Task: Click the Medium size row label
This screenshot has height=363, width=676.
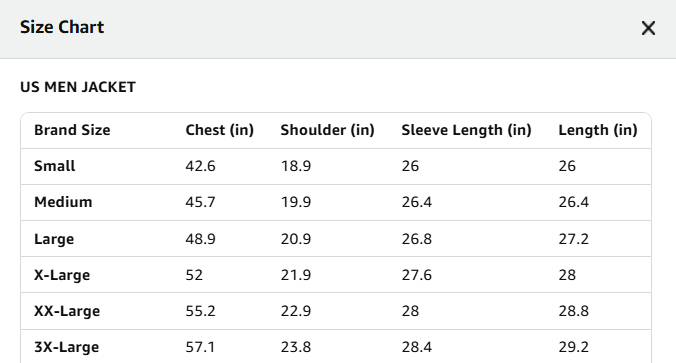Action: [x=63, y=202]
